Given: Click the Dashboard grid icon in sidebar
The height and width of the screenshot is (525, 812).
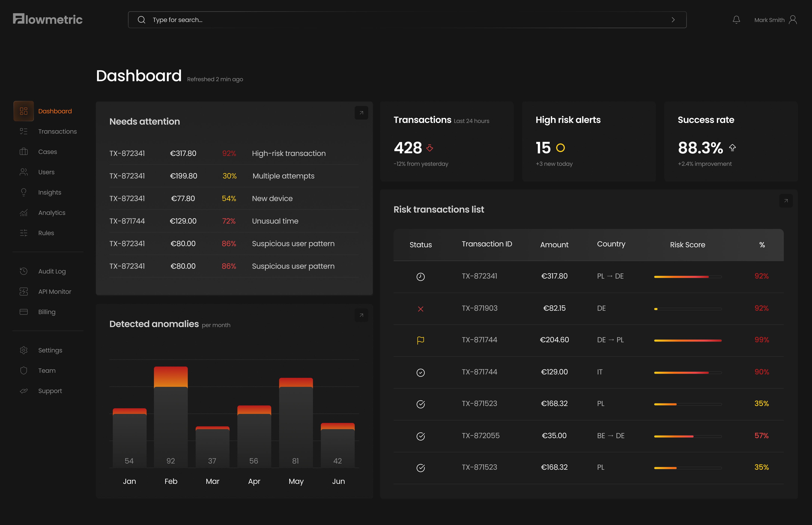Looking at the screenshot, I should tap(23, 111).
